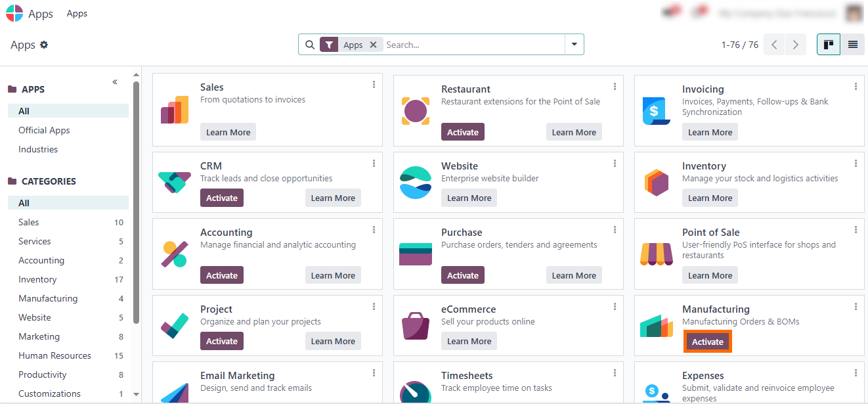Viewport: 868px width, 404px height.
Task: Open the Apps settings gear
Action: point(44,45)
